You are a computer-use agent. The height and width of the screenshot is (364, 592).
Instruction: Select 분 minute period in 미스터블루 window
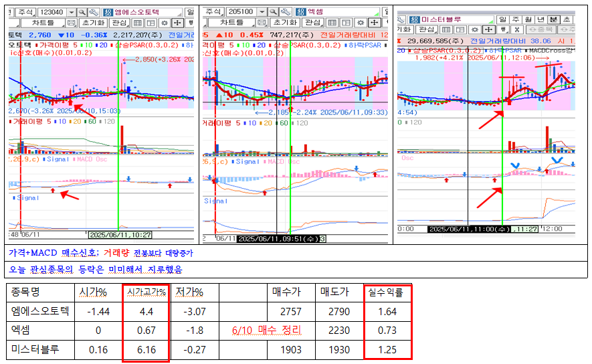coord(554,19)
